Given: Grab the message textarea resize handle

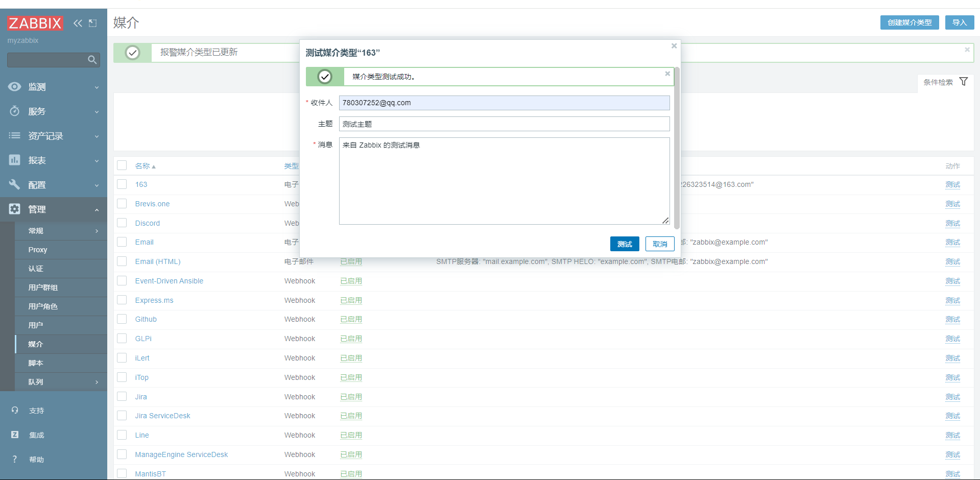Looking at the screenshot, I should (x=665, y=221).
